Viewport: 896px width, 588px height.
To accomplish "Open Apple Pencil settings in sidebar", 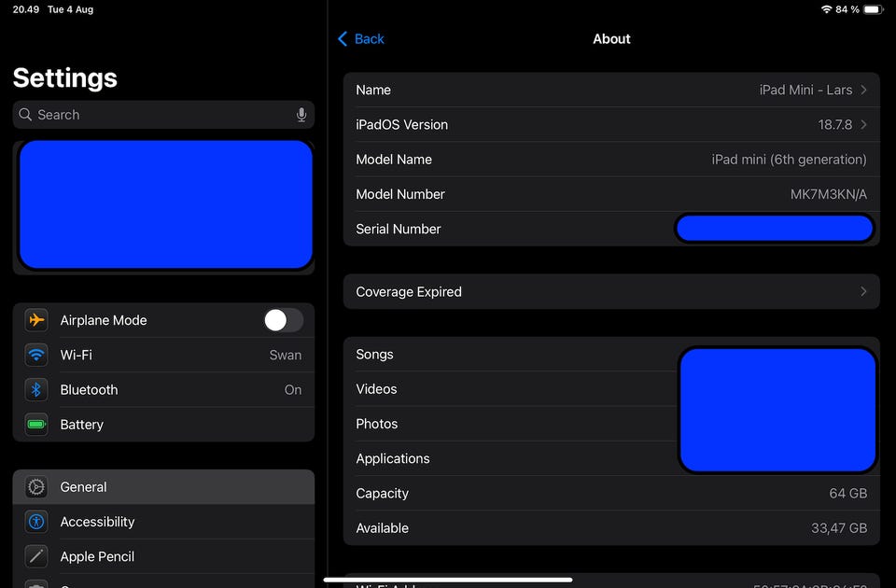I will click(x=163, y=556).
